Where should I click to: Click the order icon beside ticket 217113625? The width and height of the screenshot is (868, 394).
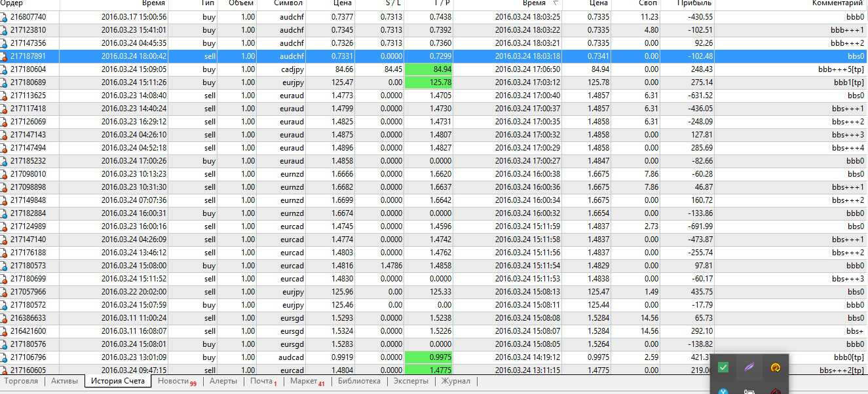[5, 96]
